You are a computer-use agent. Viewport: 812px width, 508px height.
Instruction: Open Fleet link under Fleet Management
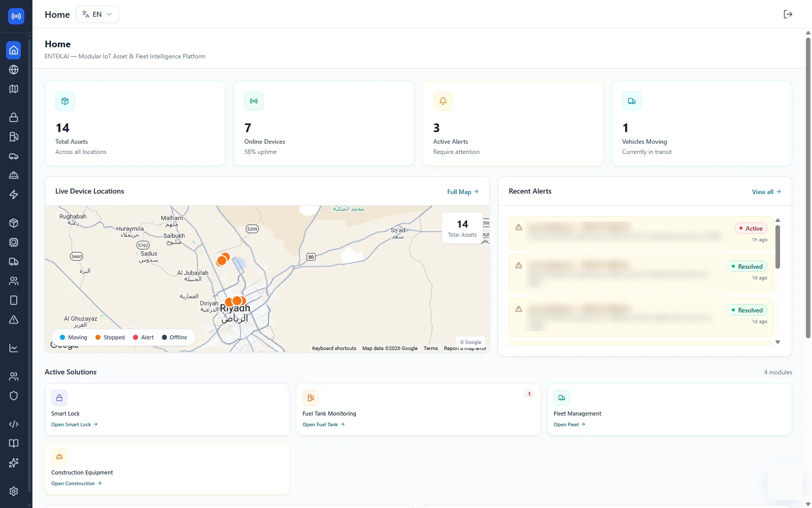(569, 425)
